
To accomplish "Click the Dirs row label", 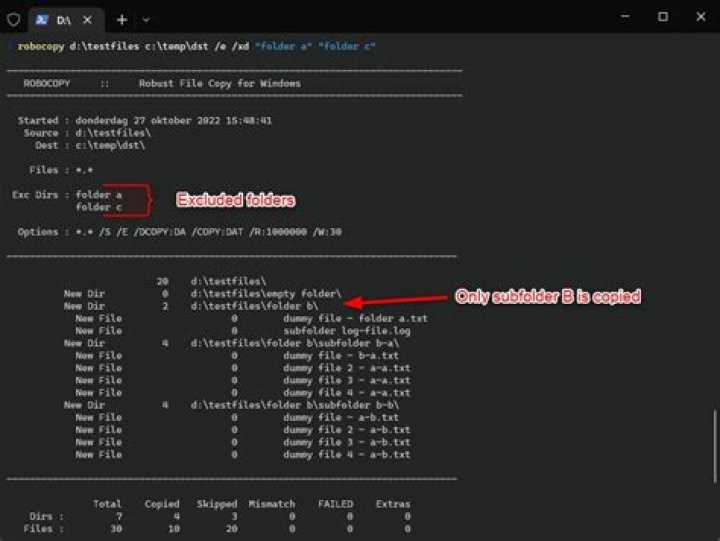I will click(x=46, y=516).
